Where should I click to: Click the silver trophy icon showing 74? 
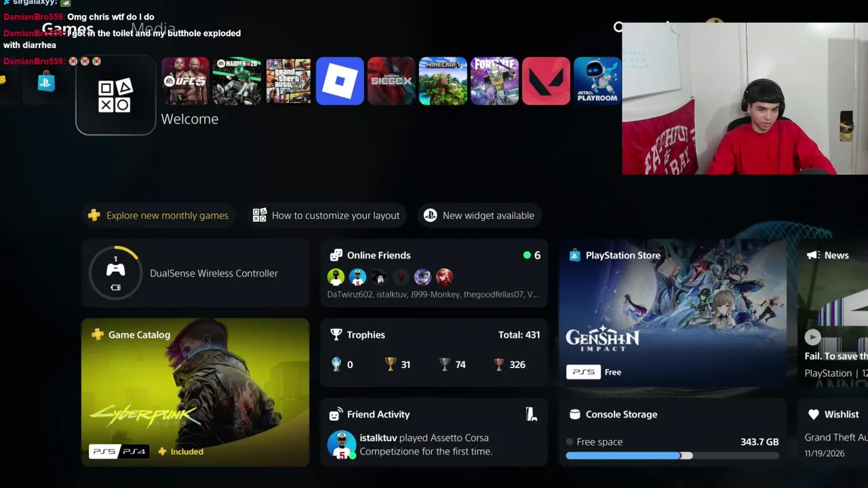coord(444,365)
